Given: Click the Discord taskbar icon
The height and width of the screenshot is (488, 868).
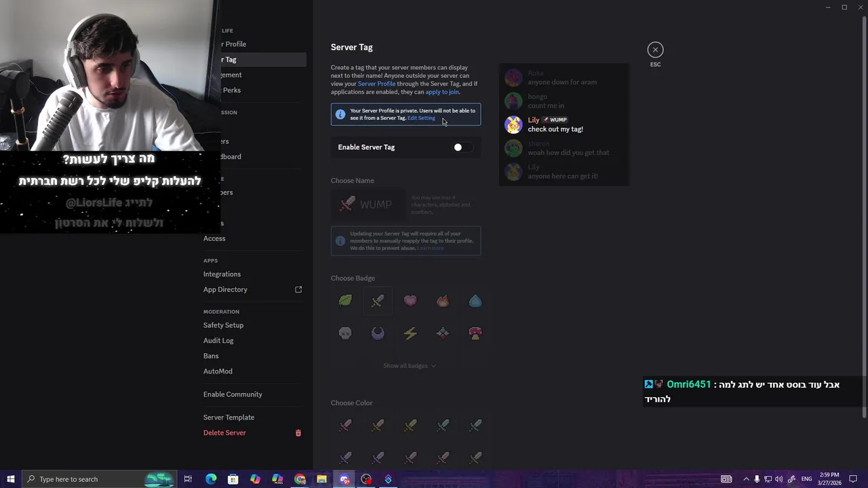Looking at the screenshot, I should point(344,479).
